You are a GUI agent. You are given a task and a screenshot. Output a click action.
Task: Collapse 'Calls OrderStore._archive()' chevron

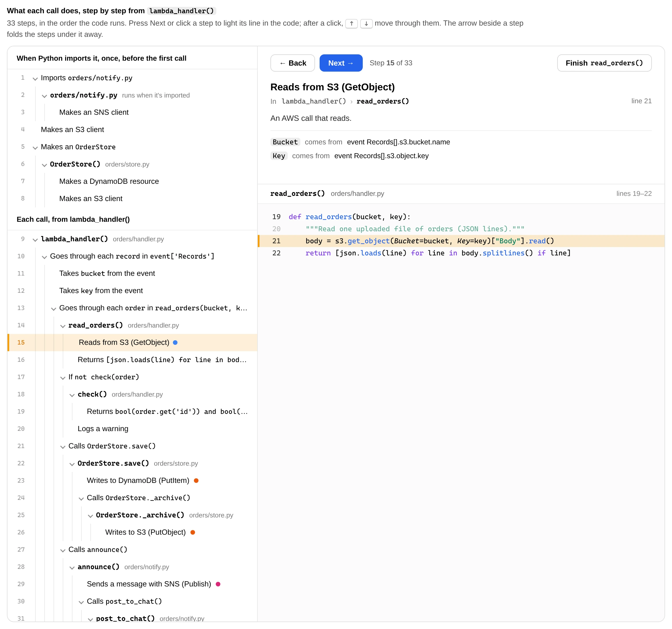pyautogui.click(x=81, y=498)
